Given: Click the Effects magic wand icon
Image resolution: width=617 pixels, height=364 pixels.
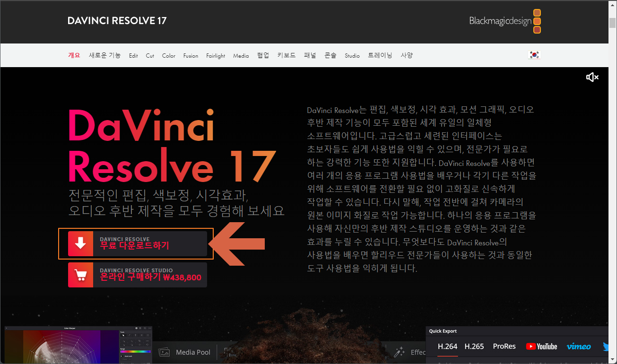Looking at the screenshot, I should [x=400, y=352].
